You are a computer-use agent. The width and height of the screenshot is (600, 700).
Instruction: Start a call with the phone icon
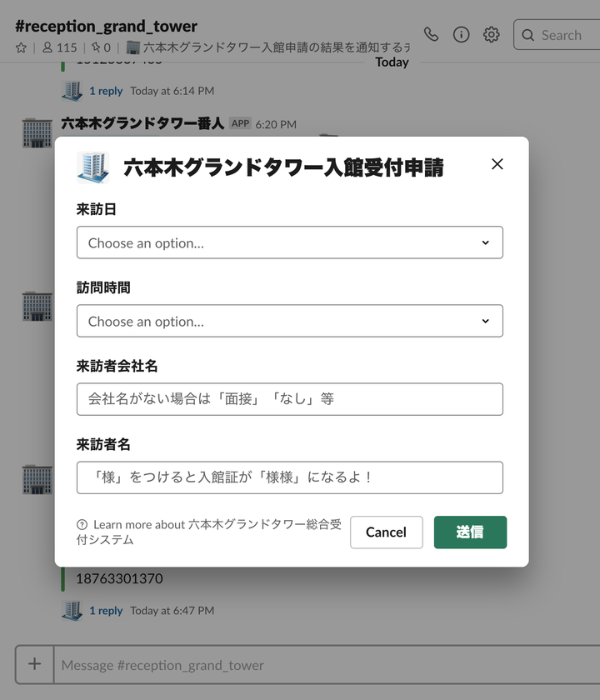tap(431, 34)
